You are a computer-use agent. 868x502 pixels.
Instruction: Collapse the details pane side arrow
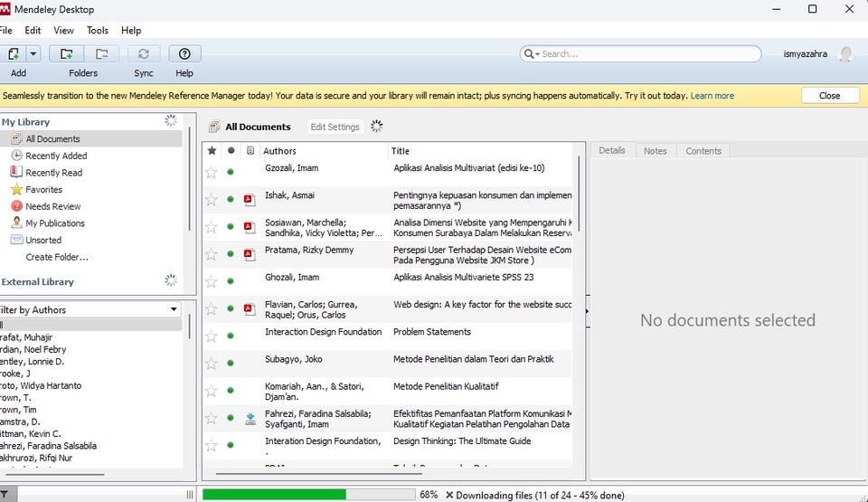pos(588,311)
